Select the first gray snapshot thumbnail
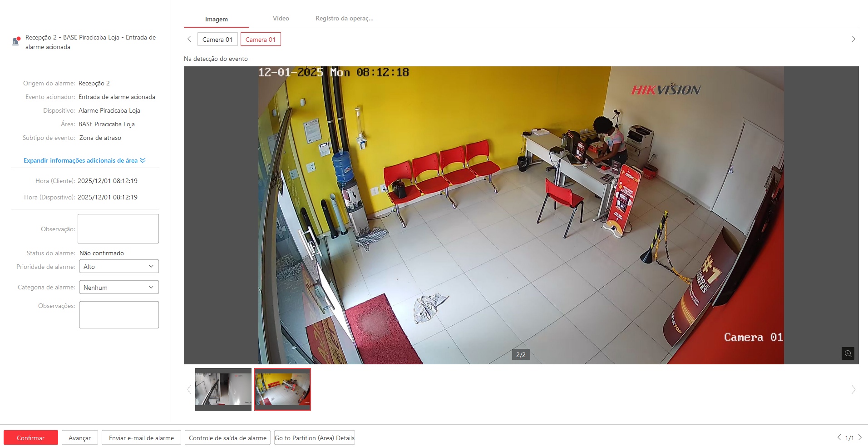Image resolution: width=868 pixels, height=447 pixels. click(223, 389)
